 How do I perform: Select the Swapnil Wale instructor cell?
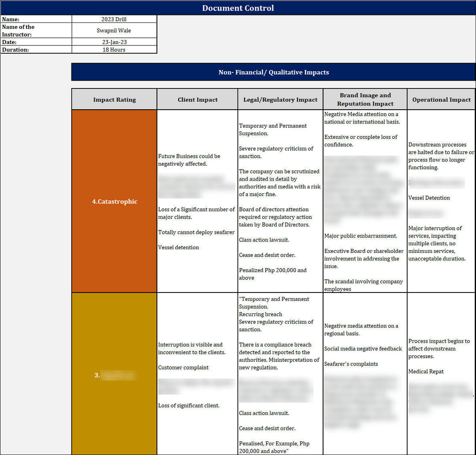pos(114,30)
